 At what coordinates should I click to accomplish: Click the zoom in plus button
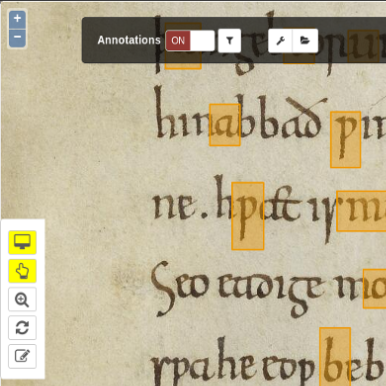point(17,18)
